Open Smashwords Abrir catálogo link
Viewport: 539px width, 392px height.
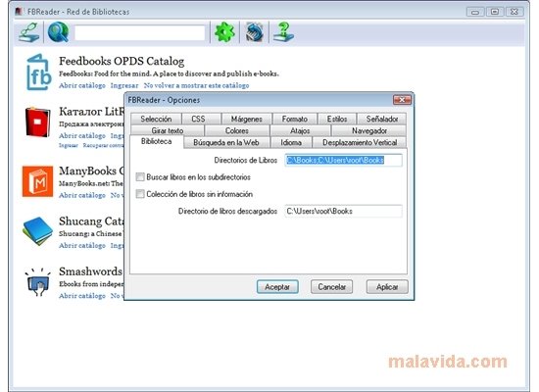pos(82,295)
